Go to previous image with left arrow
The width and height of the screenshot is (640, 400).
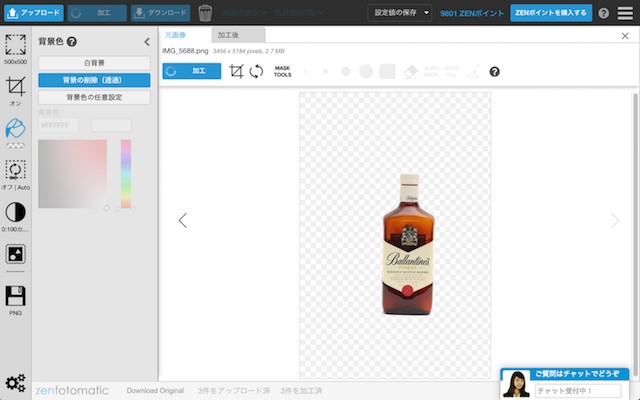click(x=182, y=220)
